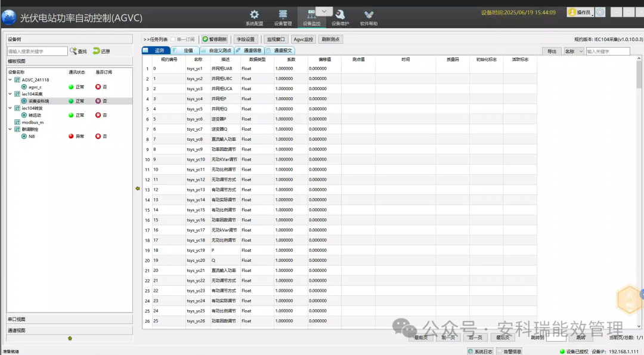Screen dimensions: 644x355
Task: Click subscription red X for agvc_c
Action: point(98,87)
